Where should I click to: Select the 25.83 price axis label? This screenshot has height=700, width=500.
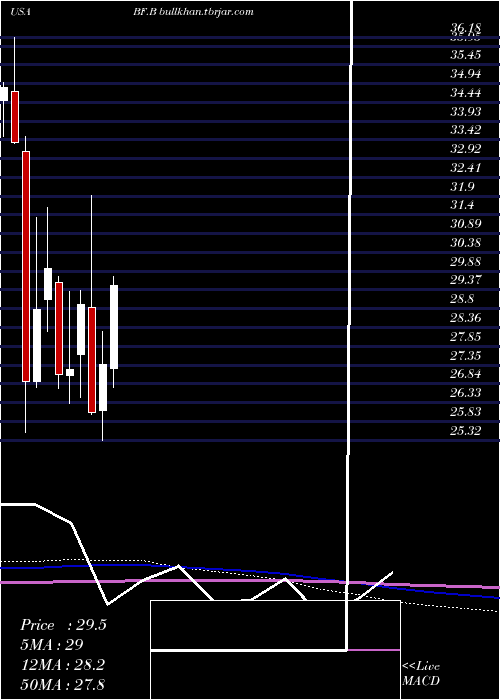pos(466,412)
